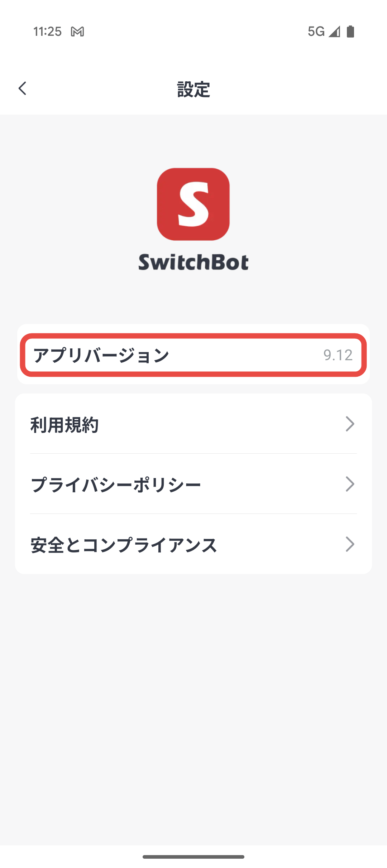
Task: Tap the version number 9.12
Action: point(338,355)
